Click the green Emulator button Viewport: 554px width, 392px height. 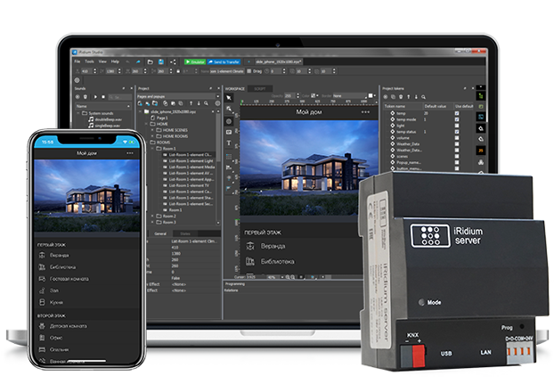(196, 61)
